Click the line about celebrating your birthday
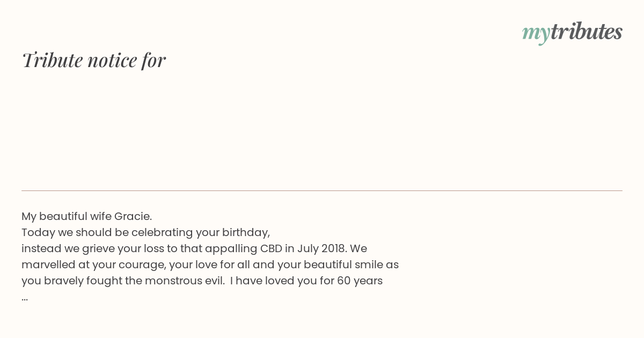The width and height of the screenshot is (644, 338). tap(145, 232)
